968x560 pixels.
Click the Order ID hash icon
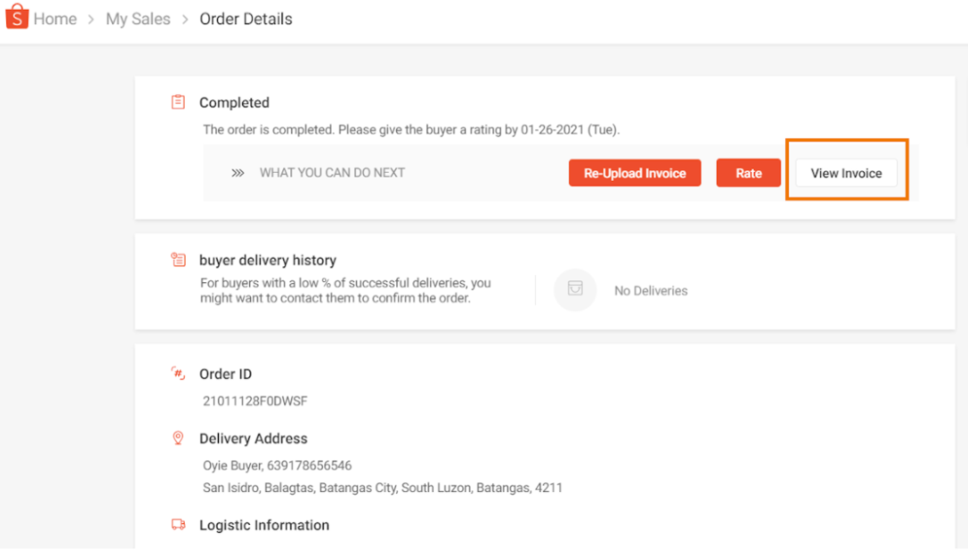pyautogui.click(x=178, y=374)
